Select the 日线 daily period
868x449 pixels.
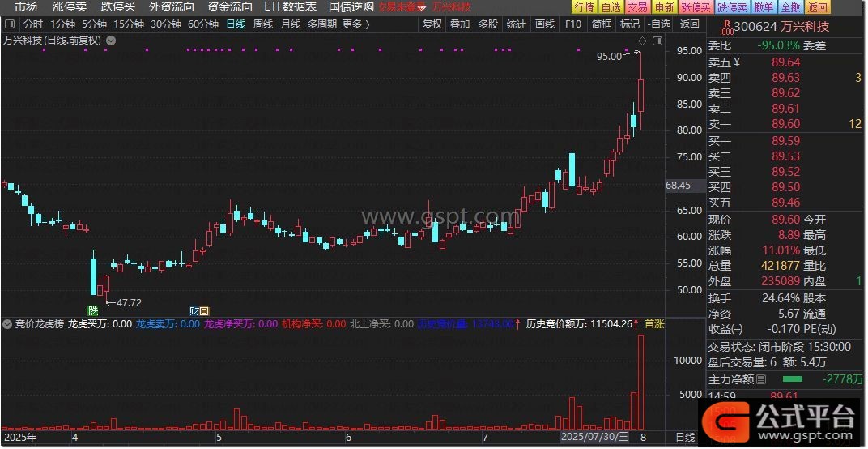pos(236,24)
